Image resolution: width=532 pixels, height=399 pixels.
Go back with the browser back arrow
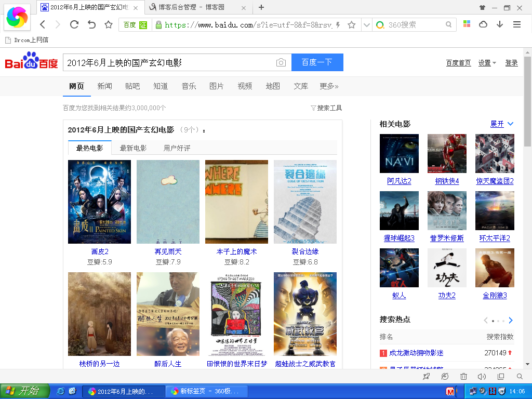point(43,24)
